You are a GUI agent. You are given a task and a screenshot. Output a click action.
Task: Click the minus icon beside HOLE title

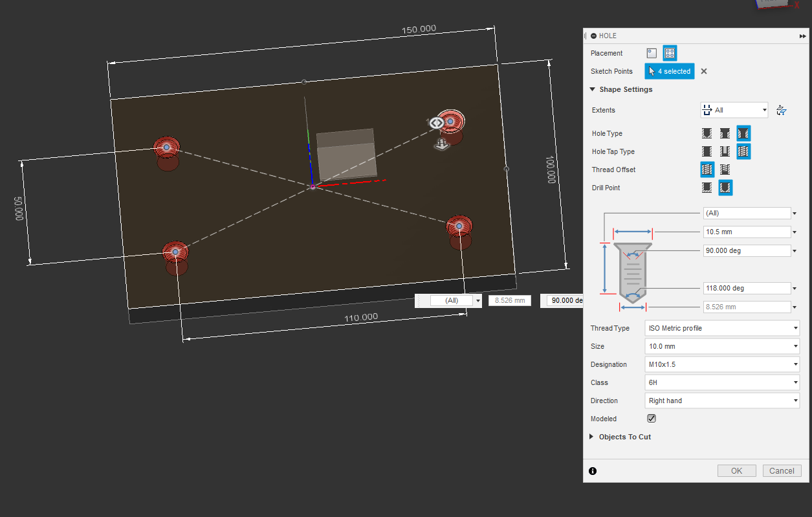coord(593,36)
